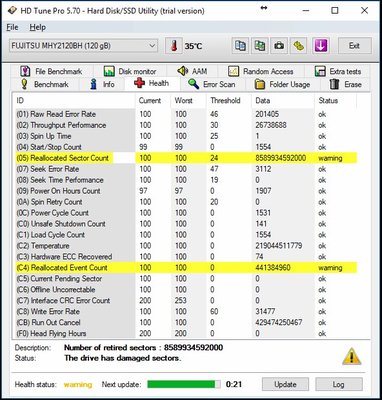Click the Next update progress bar
Screen dimensions: 382x400
(184, 384)
